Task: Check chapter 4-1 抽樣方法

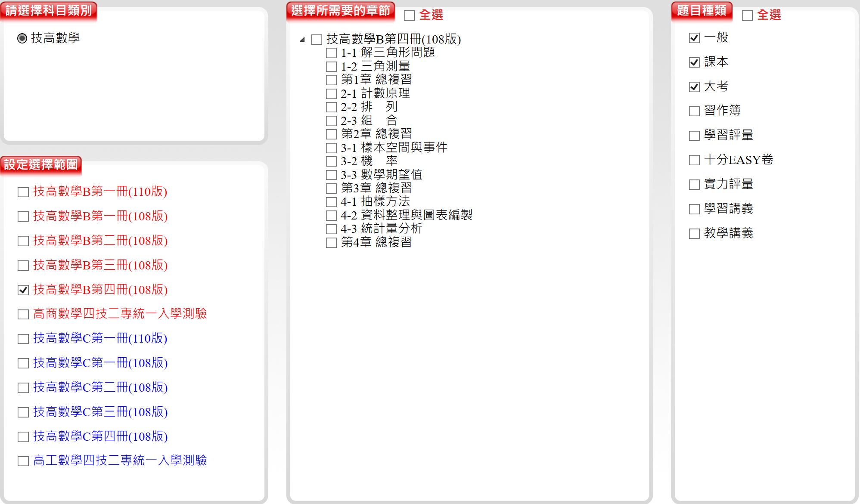Action: tap(331, 202)
